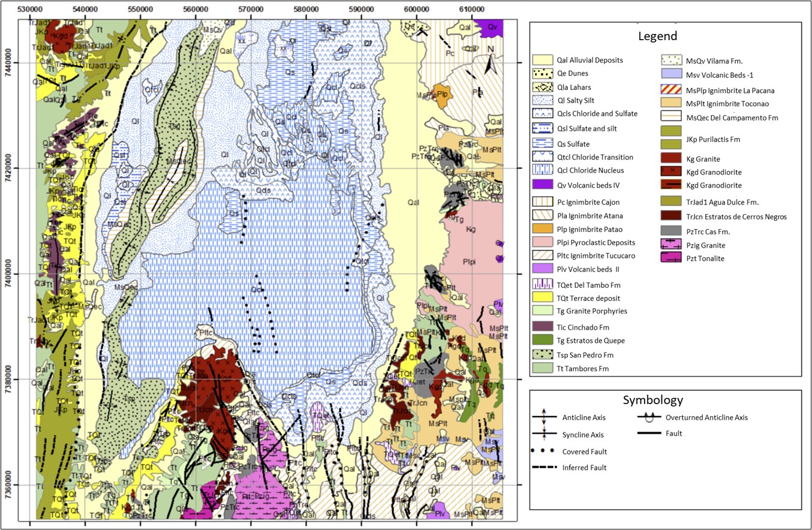This screenshot has width=812, height=530.
Task: Select the Qsl Sulfate and silt swatch
Action: [543, 128]
